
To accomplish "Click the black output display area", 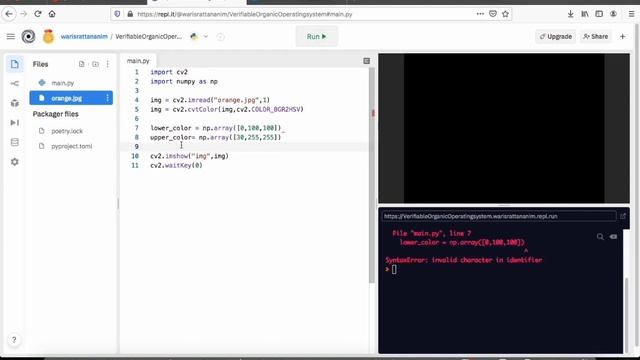I will tap(504, 128).
